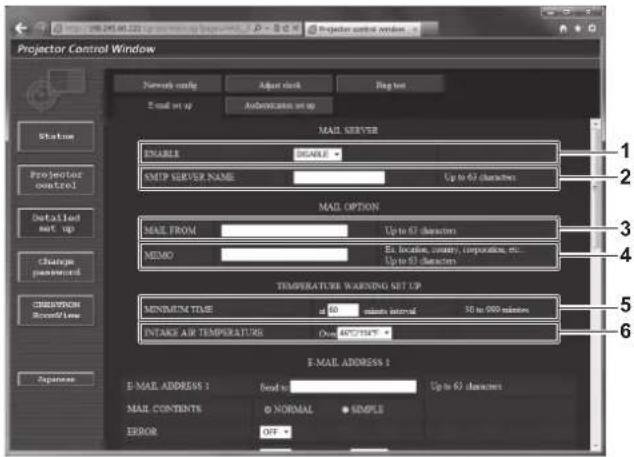The width and height of the screenshot is (634, 457).
Task: Select the Projector control window browser tab
Action: (362, 29)
